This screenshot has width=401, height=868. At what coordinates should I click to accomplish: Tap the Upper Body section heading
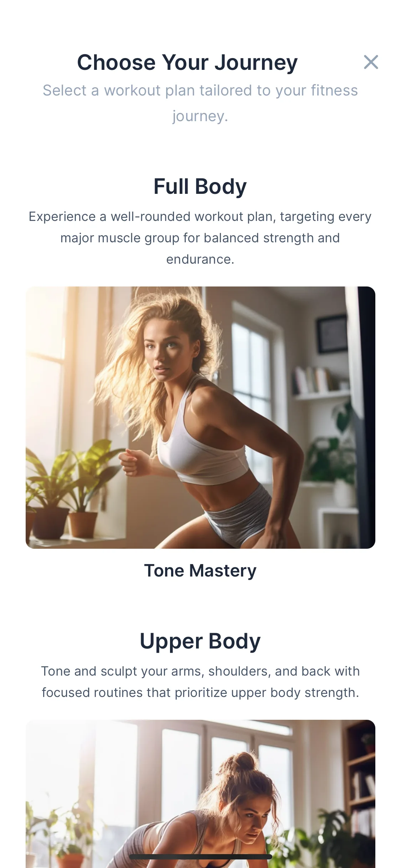[x=200, y=641]
